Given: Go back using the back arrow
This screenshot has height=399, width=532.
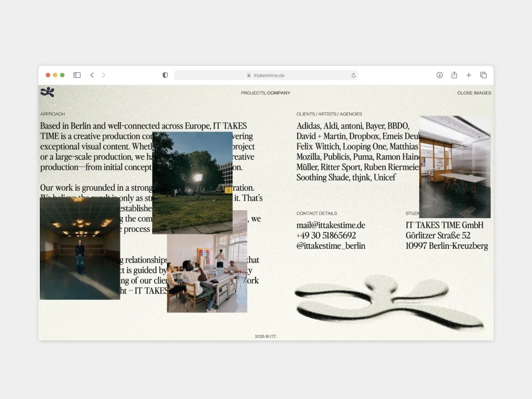Looking at the screenshot, I should [x=92, y=75].
